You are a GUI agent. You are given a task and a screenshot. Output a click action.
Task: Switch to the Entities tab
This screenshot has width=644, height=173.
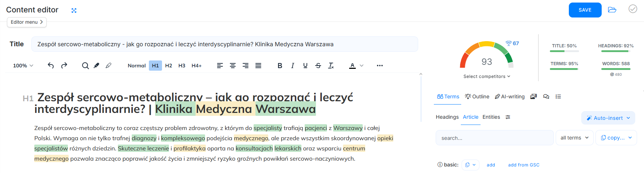tap(491, 117)
